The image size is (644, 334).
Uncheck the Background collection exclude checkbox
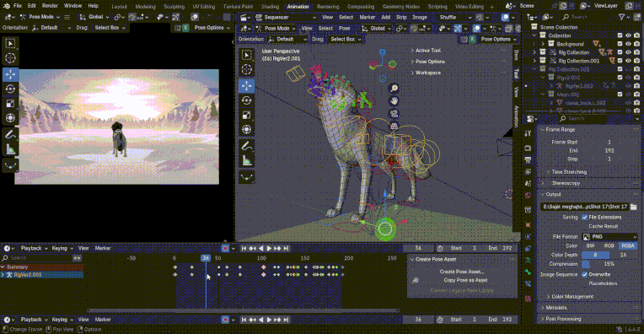pos(620,44)
